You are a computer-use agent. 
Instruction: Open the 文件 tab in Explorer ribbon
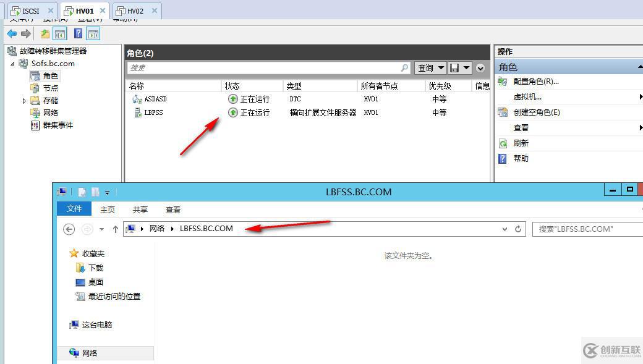pos(74,209)
